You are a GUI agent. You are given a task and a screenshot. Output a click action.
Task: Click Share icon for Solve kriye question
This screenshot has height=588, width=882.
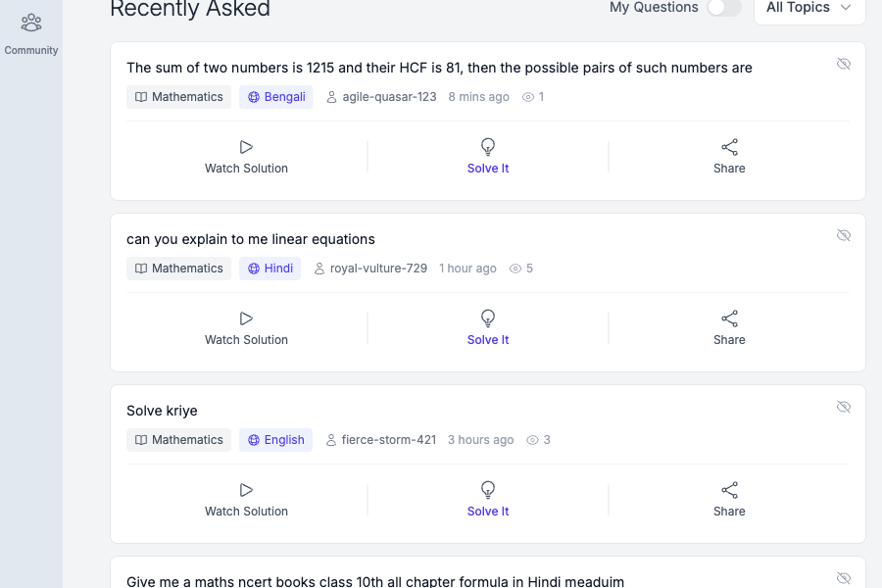pyautogui.click(x=729, y=490)
